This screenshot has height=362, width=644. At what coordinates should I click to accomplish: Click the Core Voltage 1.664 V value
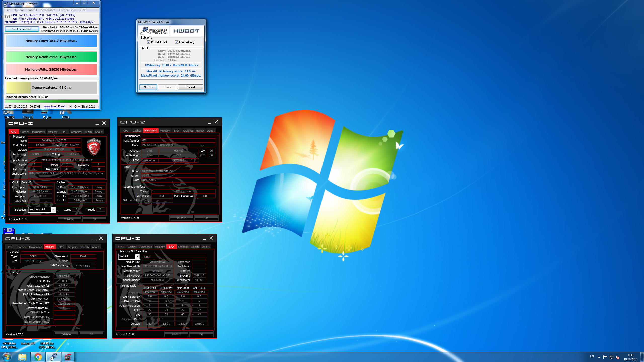point(72,154)
